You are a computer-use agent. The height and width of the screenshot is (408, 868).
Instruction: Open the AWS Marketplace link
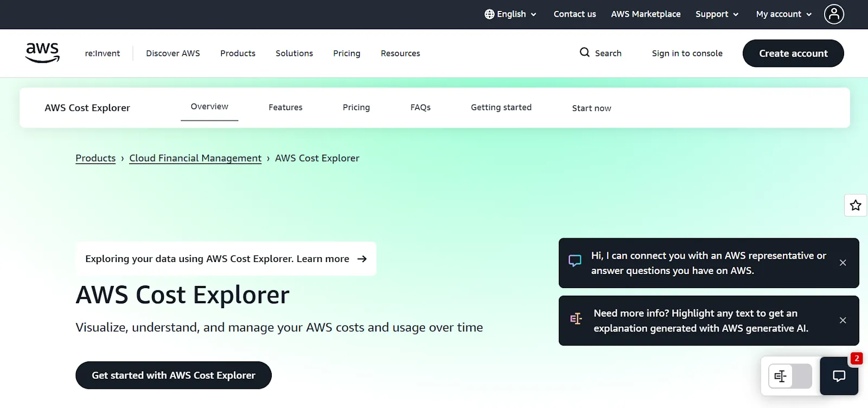pos(646,14)
